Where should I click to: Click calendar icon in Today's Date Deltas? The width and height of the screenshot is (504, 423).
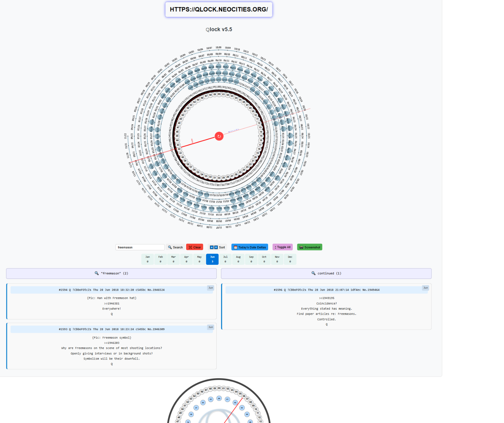235,247
